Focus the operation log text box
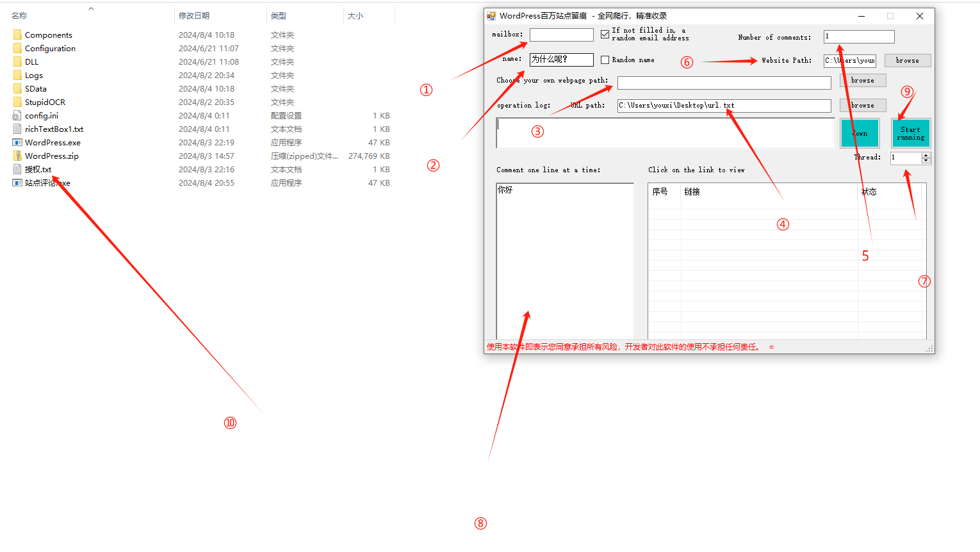This screenshot has width=980, height=552. tap(666, 133)
